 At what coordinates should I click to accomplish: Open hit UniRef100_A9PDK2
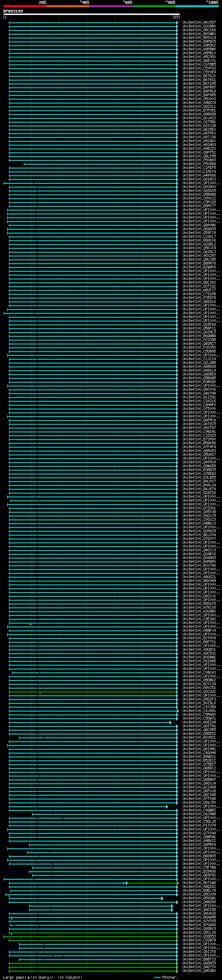click(199, 45)
